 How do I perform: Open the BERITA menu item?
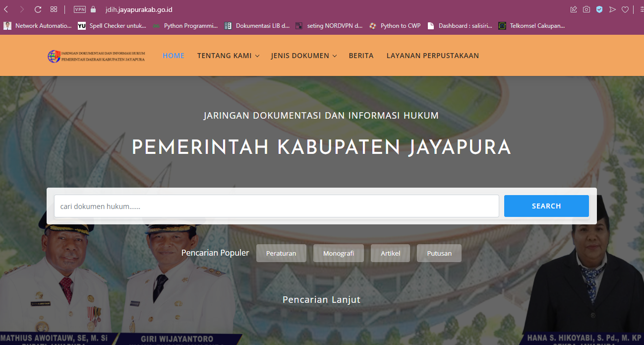click(361, 56)
